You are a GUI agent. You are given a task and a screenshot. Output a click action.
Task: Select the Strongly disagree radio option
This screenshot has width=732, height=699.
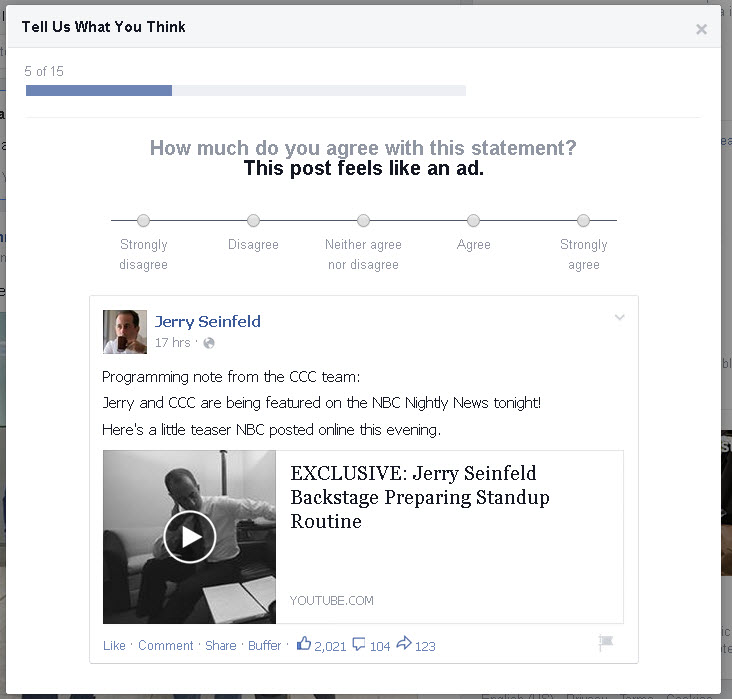point(144,220)
